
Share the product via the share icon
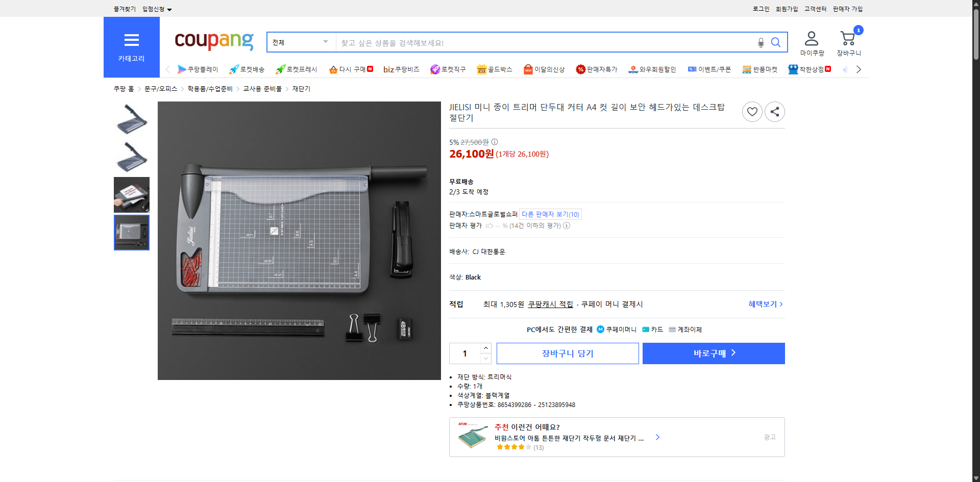(x=774, y=111)
